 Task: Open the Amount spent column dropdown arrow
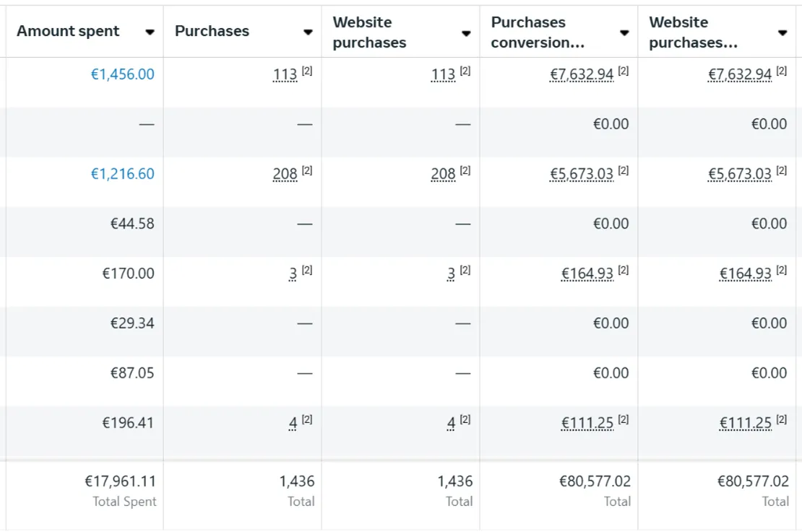[x=150, y=32]
